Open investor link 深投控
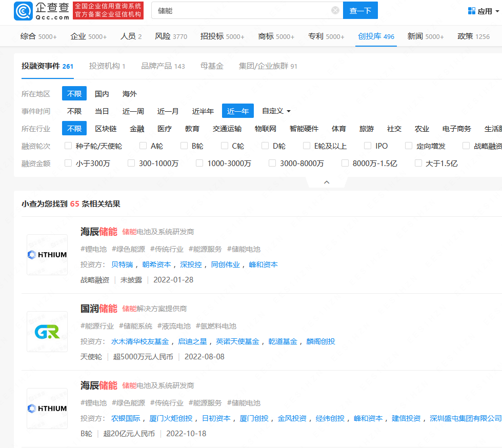502x448 pixels. click(191, 264)
